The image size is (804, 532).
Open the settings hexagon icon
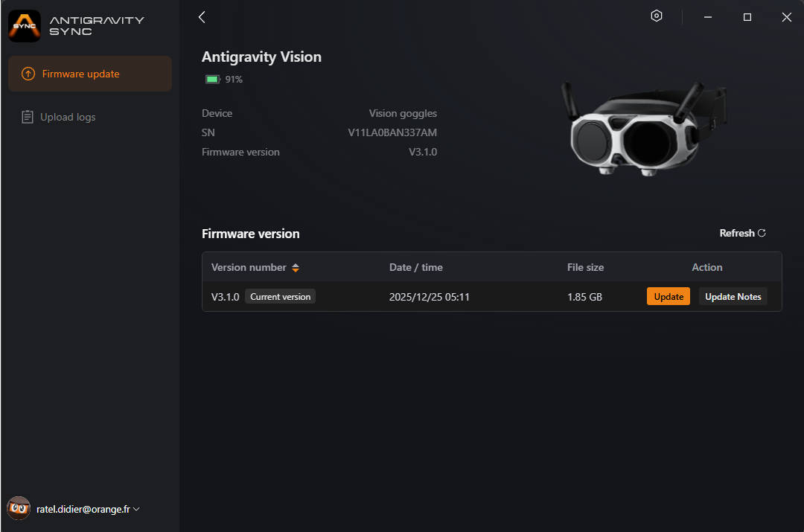[x=657, y=16]
